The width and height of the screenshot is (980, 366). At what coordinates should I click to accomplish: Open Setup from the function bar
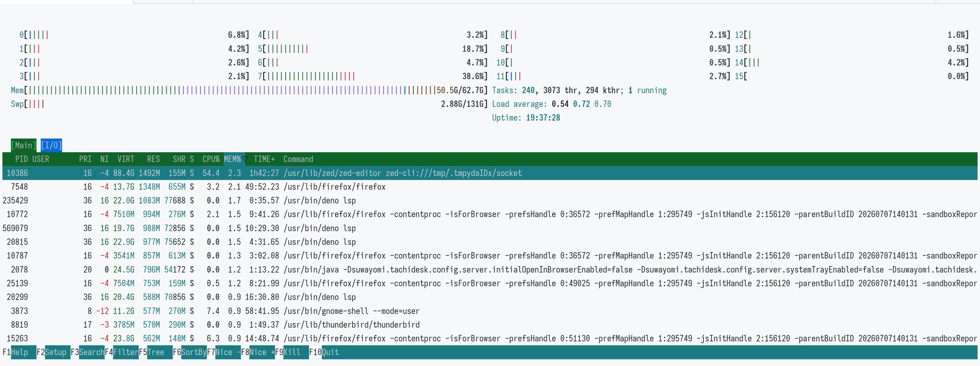tap(53, 352)
